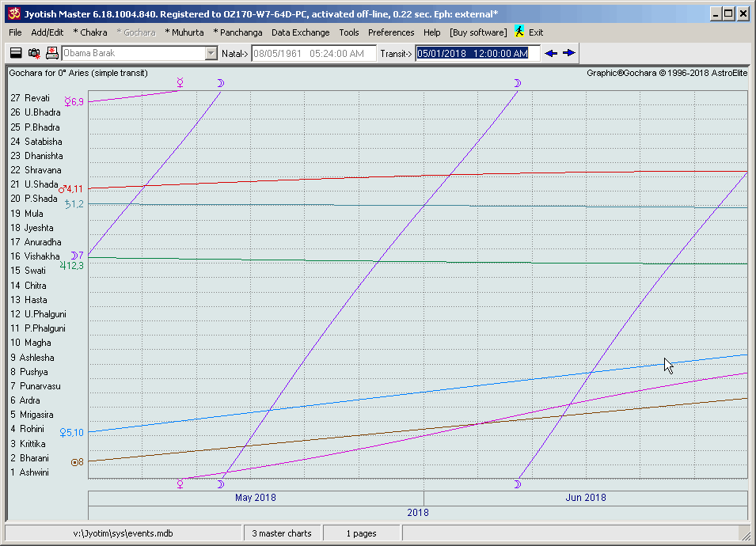Click the running man Exit icon
Image resolution: width=756 pixels, height=546 pixels.
pos(519,32)
